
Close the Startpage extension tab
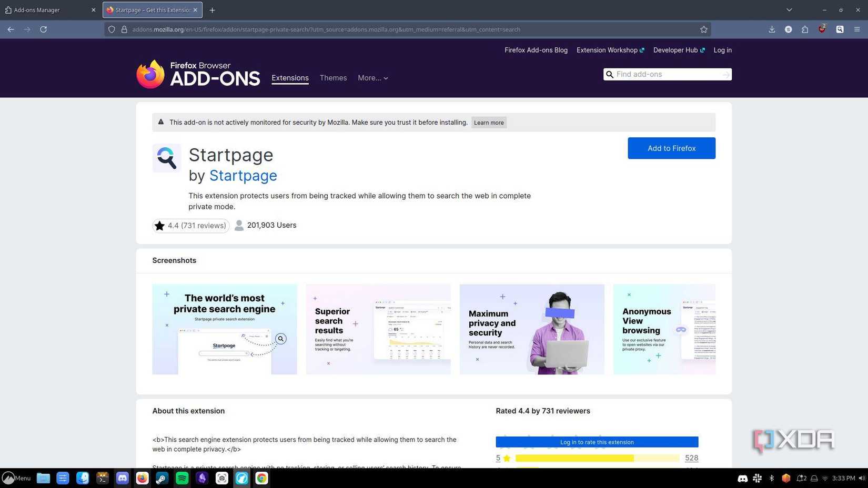point(195,10)
